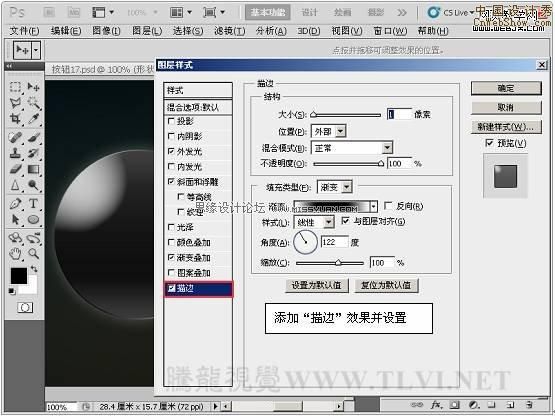Click the 确定 OK button

(x=506, y=88)
